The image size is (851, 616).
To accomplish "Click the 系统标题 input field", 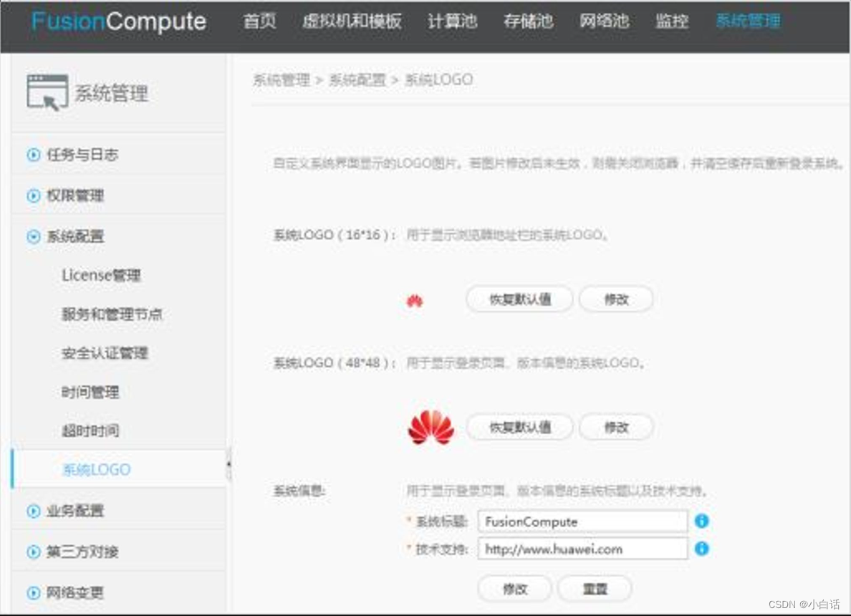I will click(x=582, y=521).
